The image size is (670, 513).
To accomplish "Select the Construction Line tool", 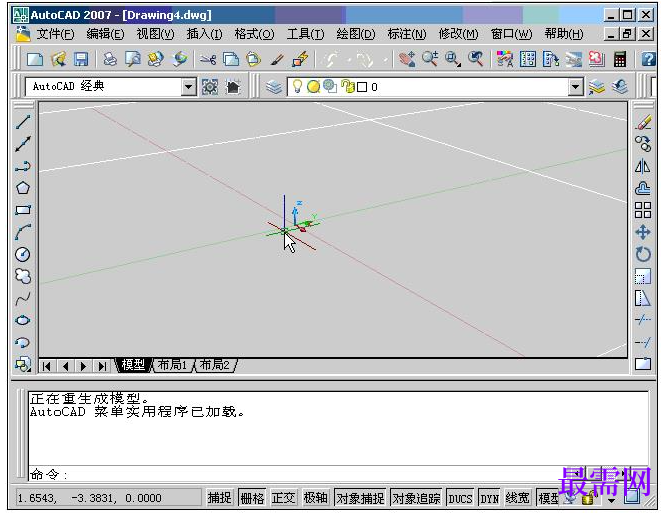I will tap(23, 144).
